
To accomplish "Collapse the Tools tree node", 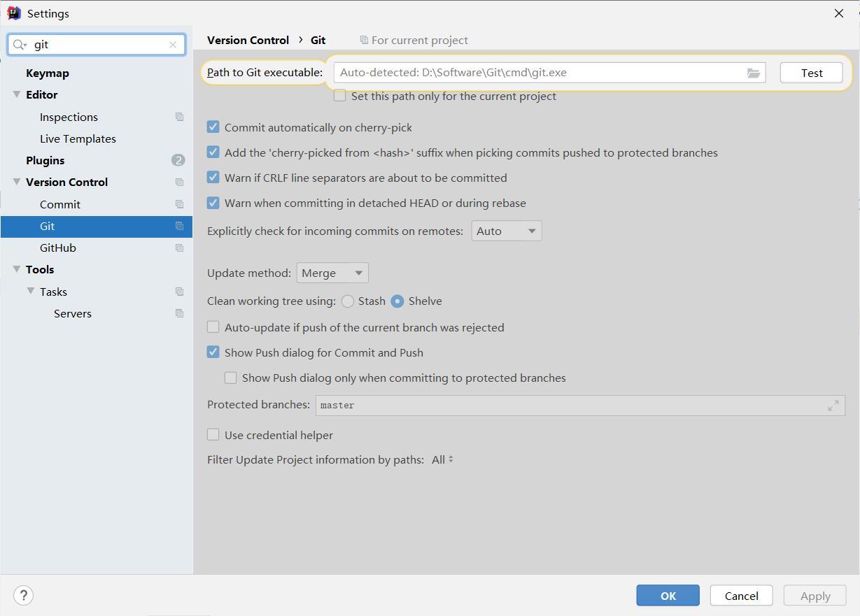I will click(x=17, y=269).
